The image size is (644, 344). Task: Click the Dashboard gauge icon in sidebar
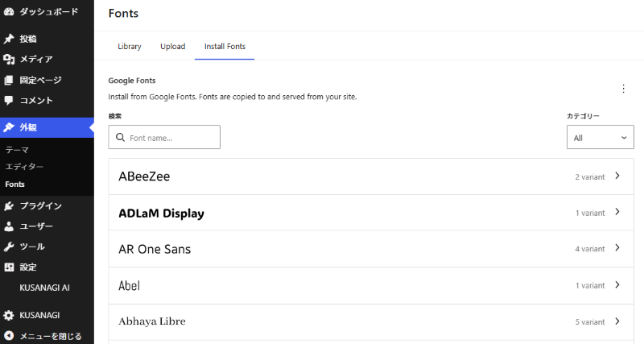point(9,12)
